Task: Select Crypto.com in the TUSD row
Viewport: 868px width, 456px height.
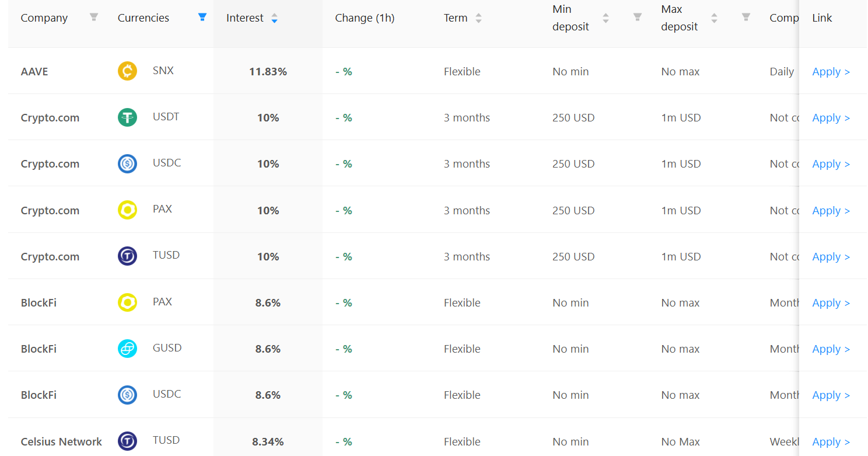Action: (50, 257)
